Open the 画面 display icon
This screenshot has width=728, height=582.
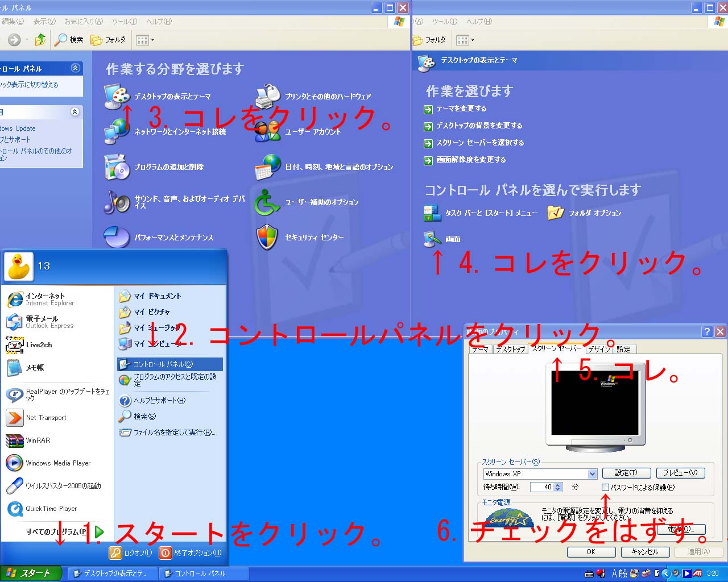pyautogui.click(x=433, y=239)
